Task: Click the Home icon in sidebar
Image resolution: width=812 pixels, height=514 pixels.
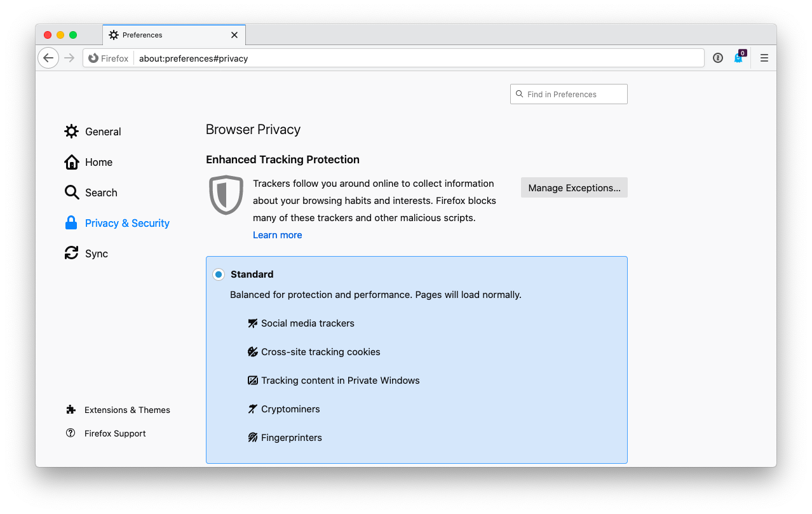Action: tap(72, 162)
